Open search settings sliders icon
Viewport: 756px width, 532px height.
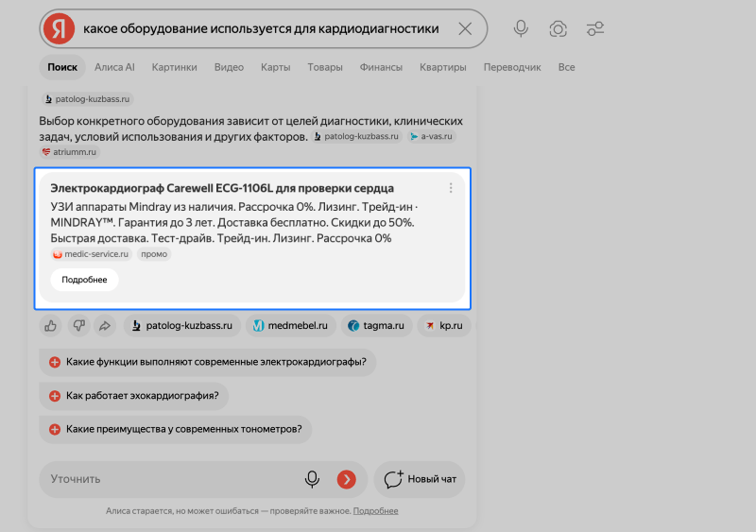[x=595, y=29]
